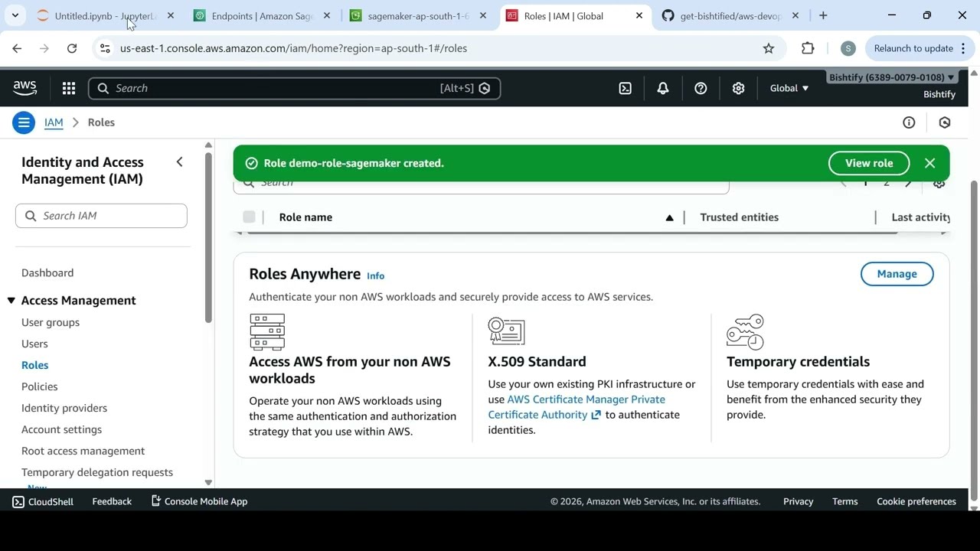The image size is (980, 551).
Task: Click the browser address bar URL
Action: (x=293, y=48)
